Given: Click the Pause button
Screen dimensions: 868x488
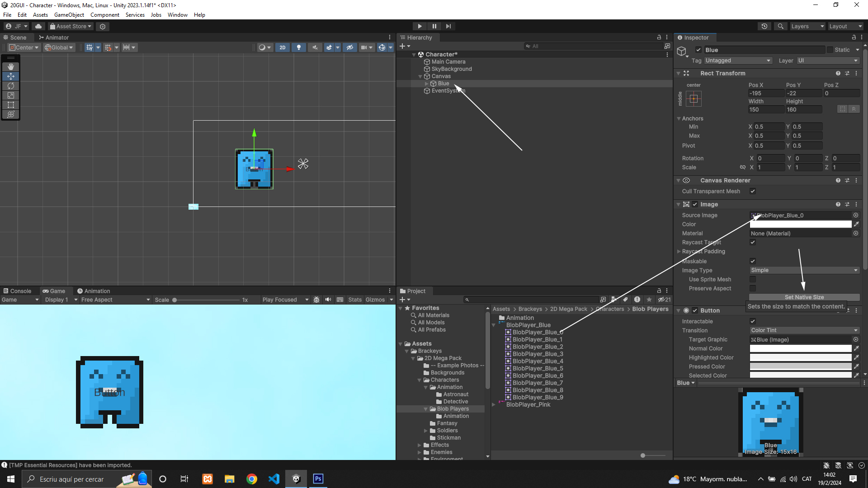Looking at the screenshot, I should coord(434,26).
